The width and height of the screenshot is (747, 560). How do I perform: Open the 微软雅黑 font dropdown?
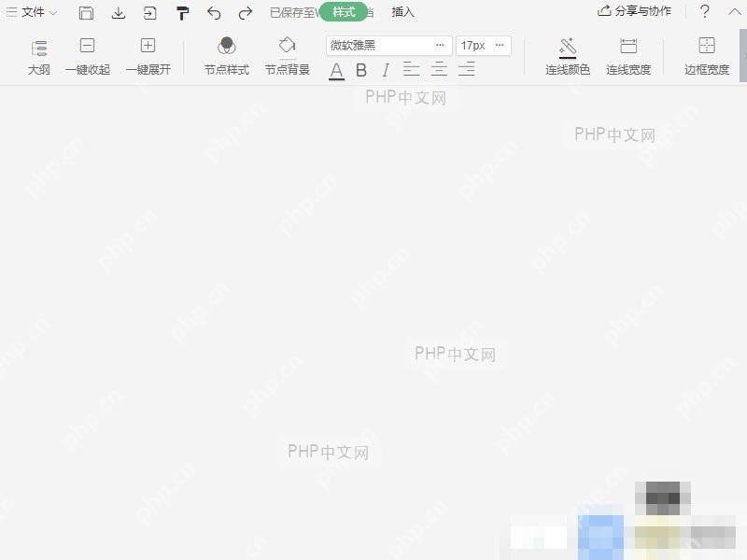[388, 46]
